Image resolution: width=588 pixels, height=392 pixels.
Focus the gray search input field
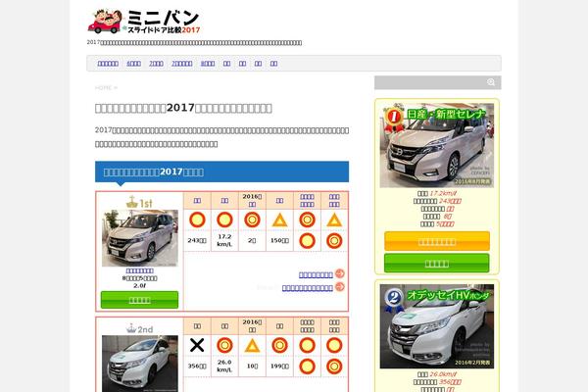437,82
